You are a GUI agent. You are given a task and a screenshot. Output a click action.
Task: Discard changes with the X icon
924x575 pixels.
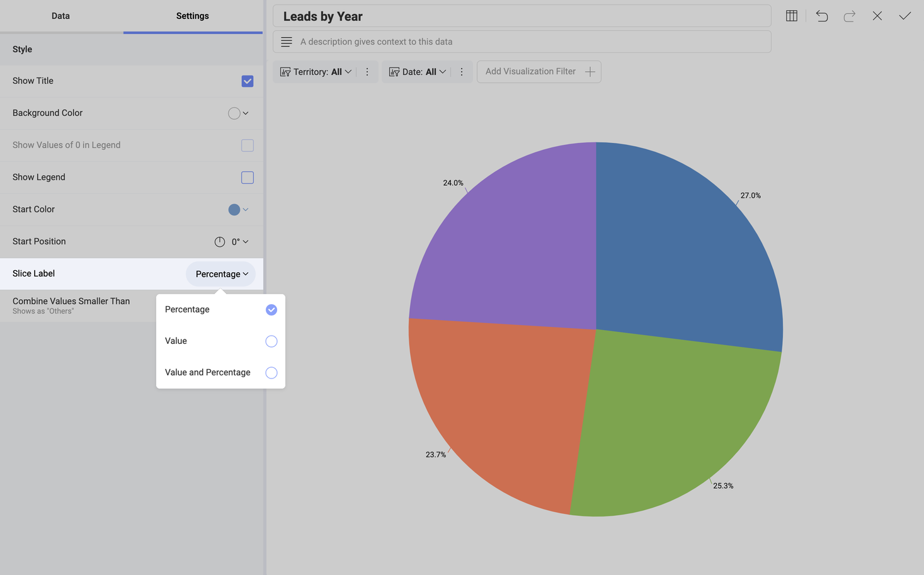pyautogui.click(x=877, y=16)
